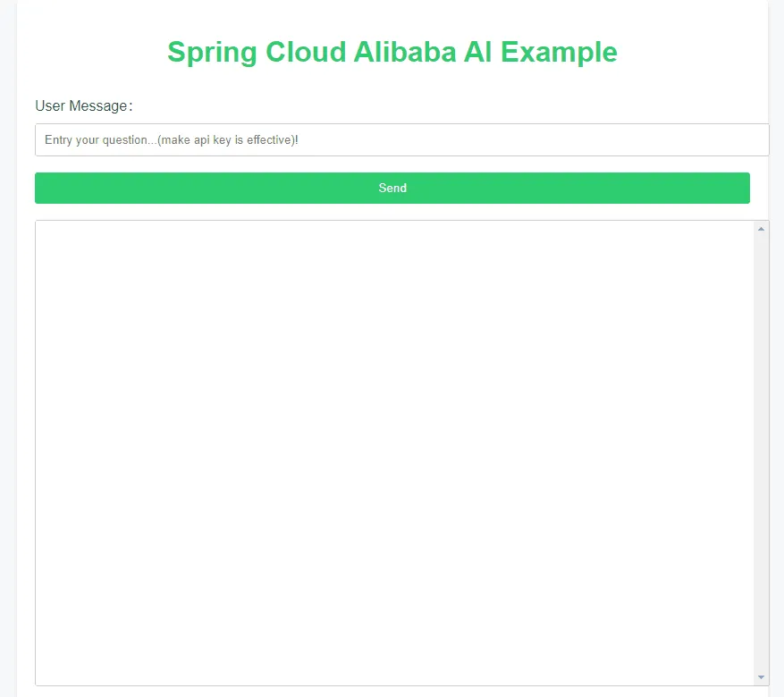Click the word 'Spring' in the green heading
784x697 pixels.
tap(212, 52)
